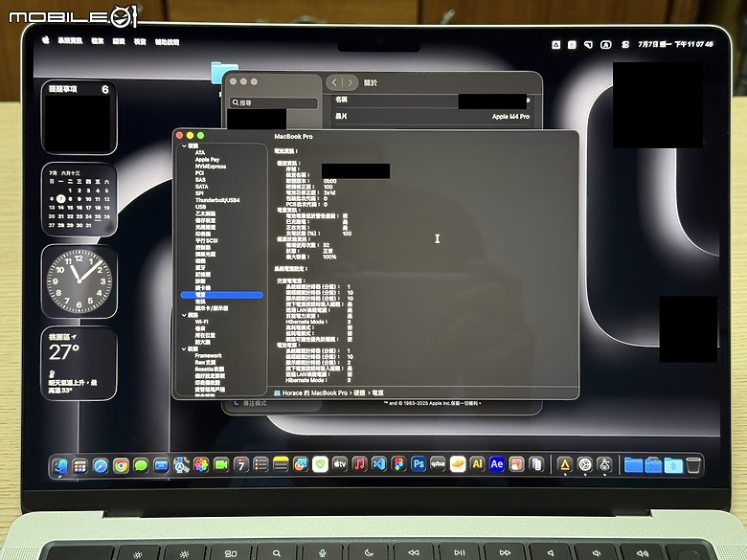Select SATA in sidebar
The height and width of the screenshot is (560, 747).
coord(201,187)
